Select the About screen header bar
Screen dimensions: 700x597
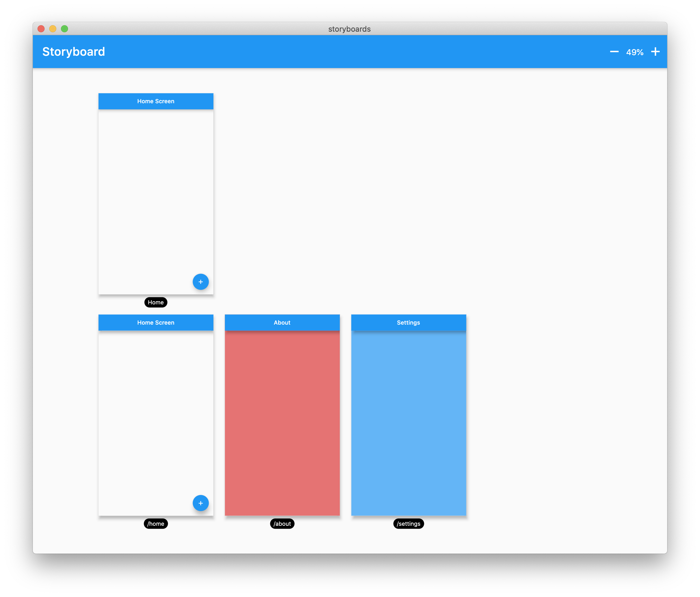click(x=283, y=323)
